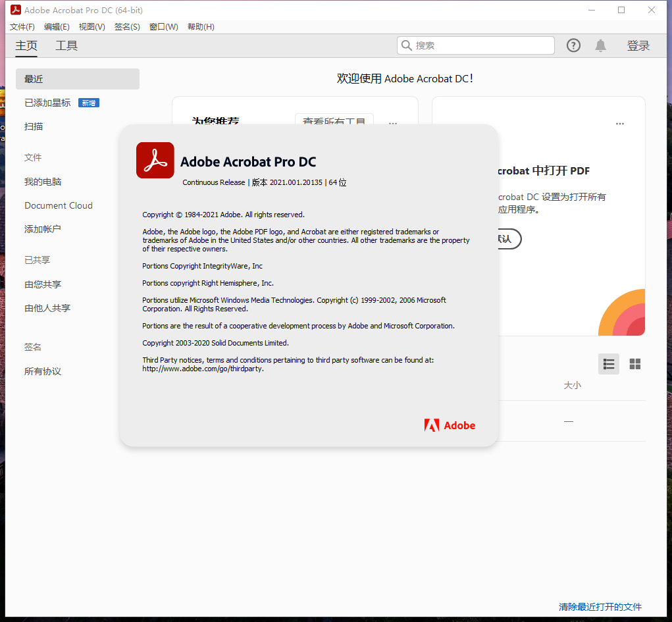Screen dimensions: 672x622
Task: Toggle list view for recent files
Action: point(608,364)
